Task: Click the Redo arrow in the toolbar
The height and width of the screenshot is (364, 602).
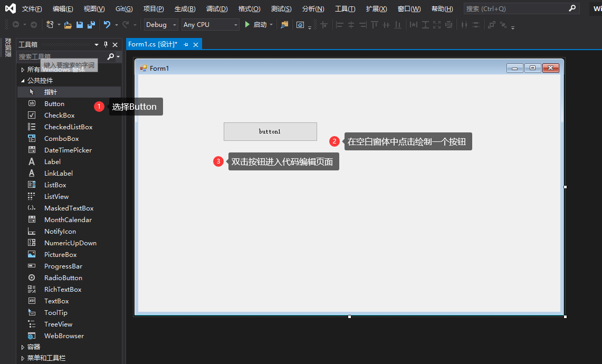Action: coord(126,25)
